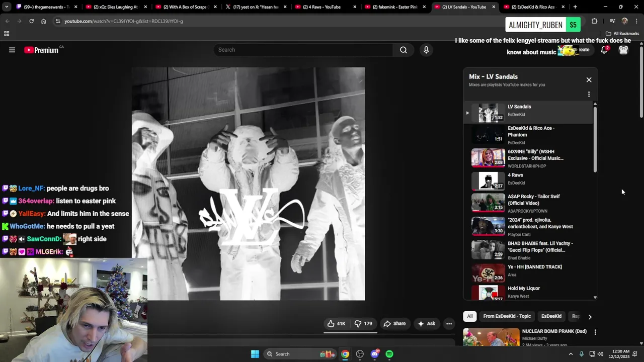644x362 pixels.
Task: Play BHAD BHABIE Gucci Flip Flops
Action: (528, 250)
